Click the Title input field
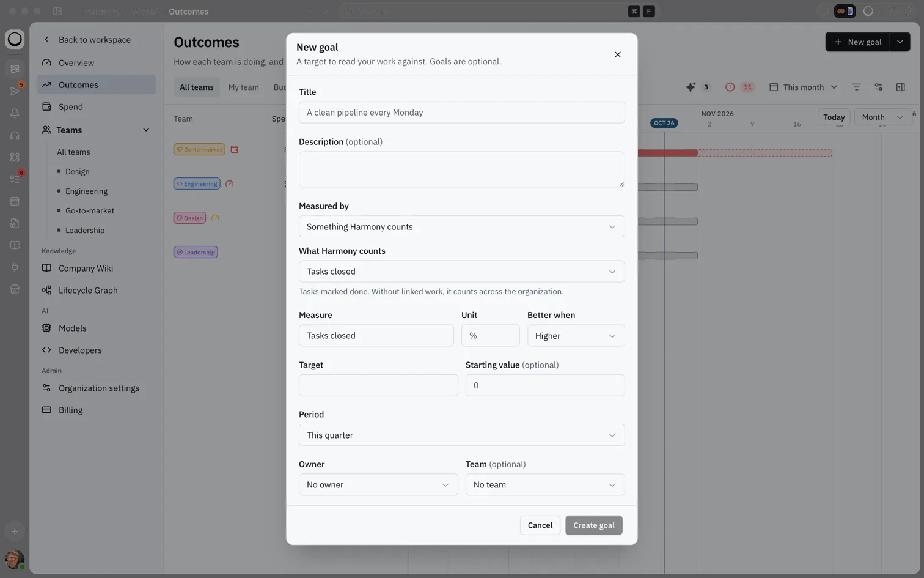 click(461, 113)
